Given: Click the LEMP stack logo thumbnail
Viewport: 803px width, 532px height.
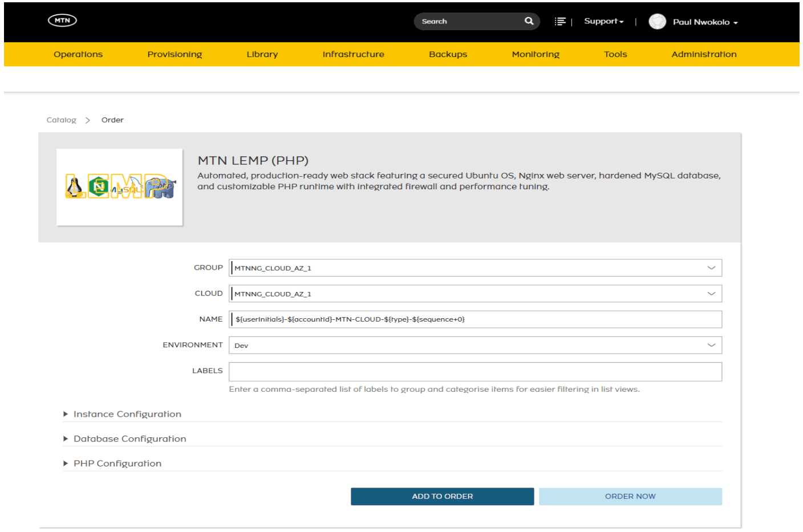Looking at the screenshot, I should [x=120, y=187].
